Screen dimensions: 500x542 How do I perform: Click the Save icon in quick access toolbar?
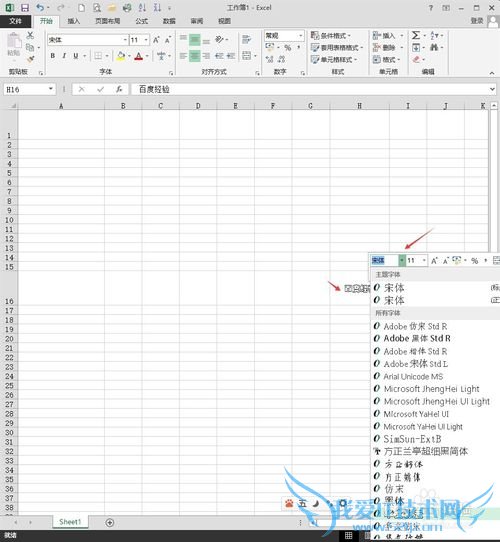click(25, 7)
